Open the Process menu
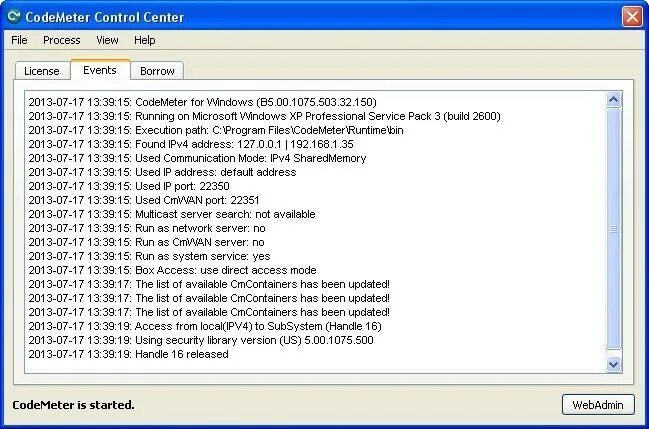This screenshot has width=649, height=429. (x=62, y=40)
